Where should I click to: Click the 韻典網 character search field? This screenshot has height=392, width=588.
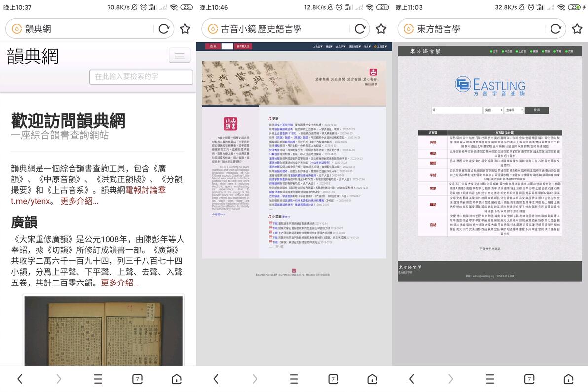[142, 77]
